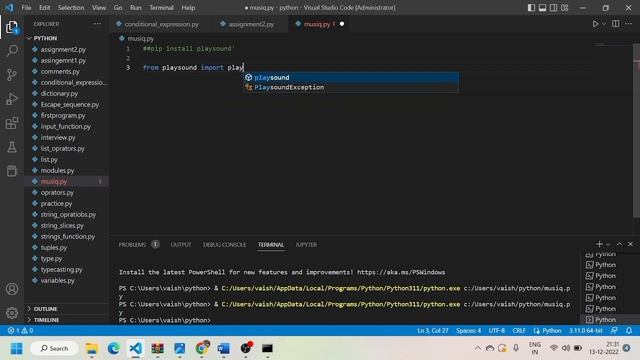This screenshot has height=360, width=640.
Task: Open the Extensions view
Action: [12, 123]
